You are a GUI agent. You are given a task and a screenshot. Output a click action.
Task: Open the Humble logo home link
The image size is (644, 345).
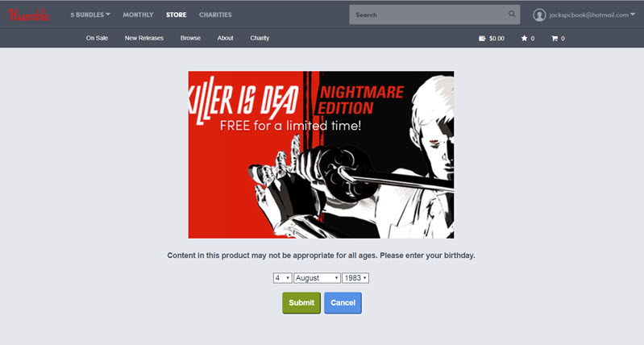28,15
